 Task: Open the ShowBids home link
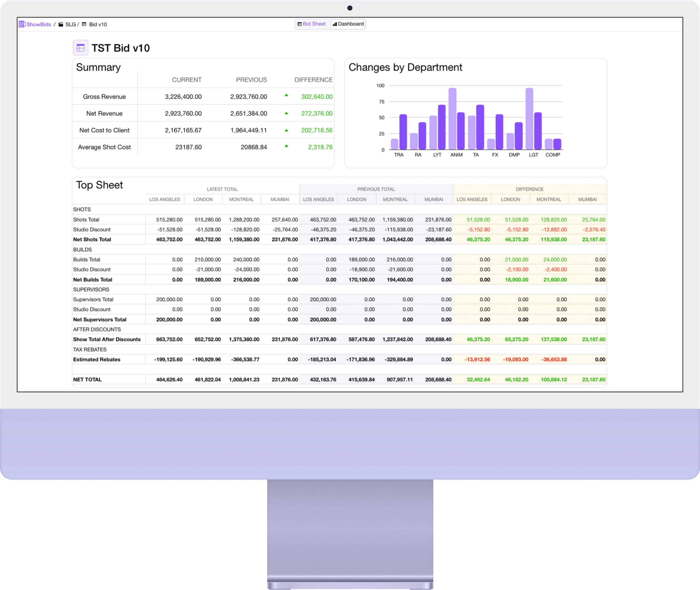39,24
